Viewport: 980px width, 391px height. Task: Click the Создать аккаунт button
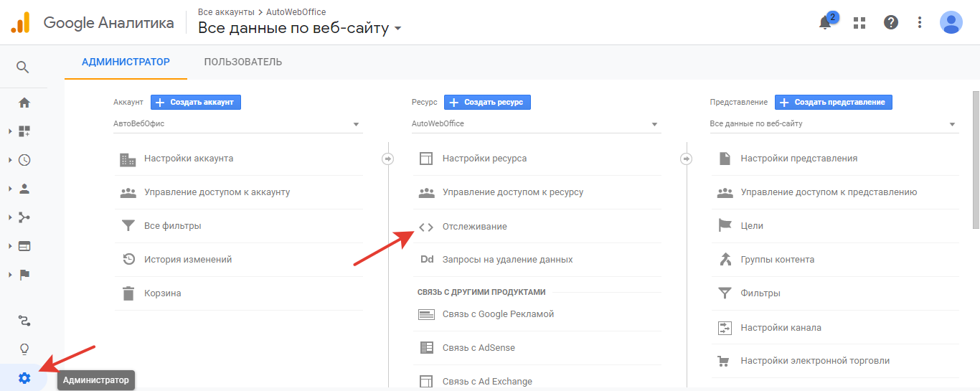(x=196, y=103)
